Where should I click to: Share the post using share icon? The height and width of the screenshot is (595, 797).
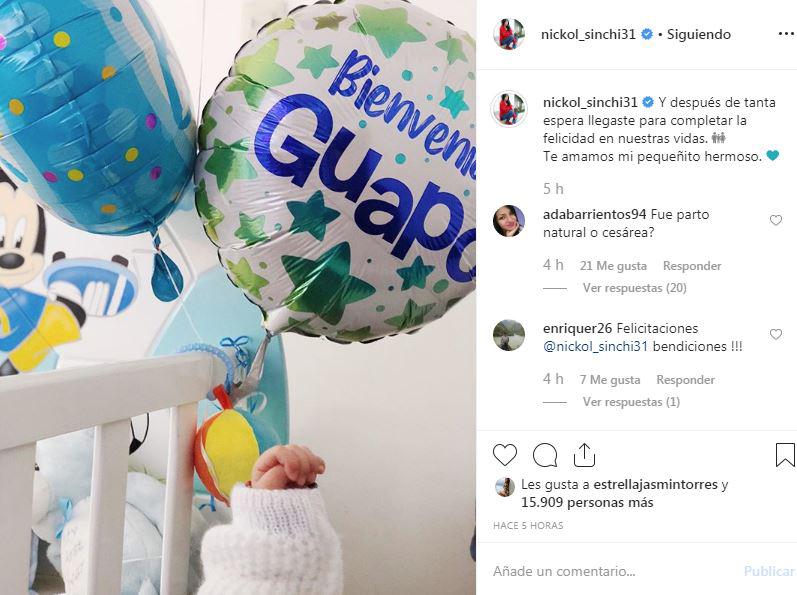pyautogui.click(x=584, y=454)
